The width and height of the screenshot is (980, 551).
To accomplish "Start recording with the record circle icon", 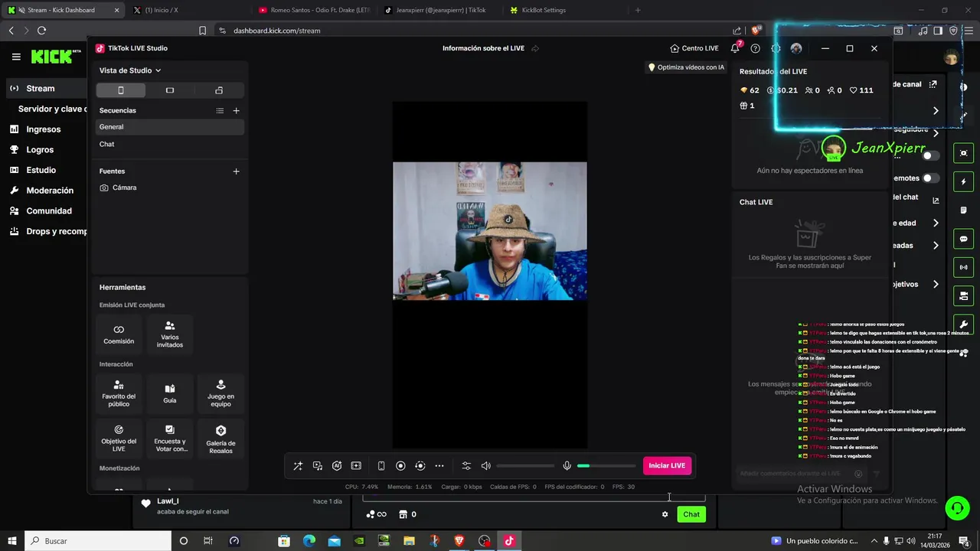I will pyautogui.click(x=400, y=466).
